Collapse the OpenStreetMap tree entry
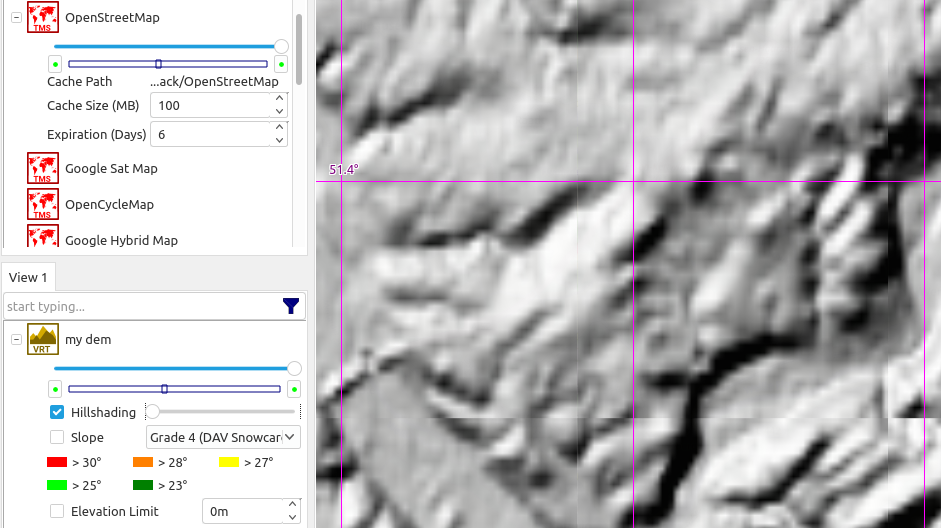 [x=16, y=17]
